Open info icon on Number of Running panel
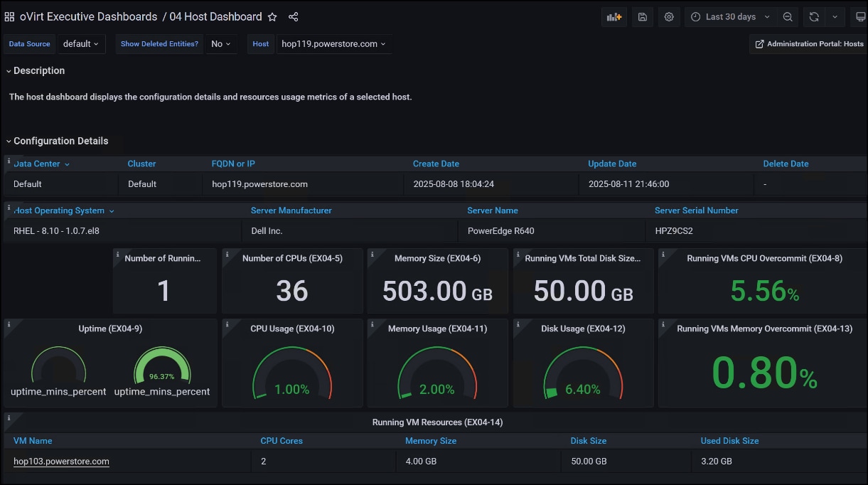Screen dimensions: 868x485 tap(117, 253)
